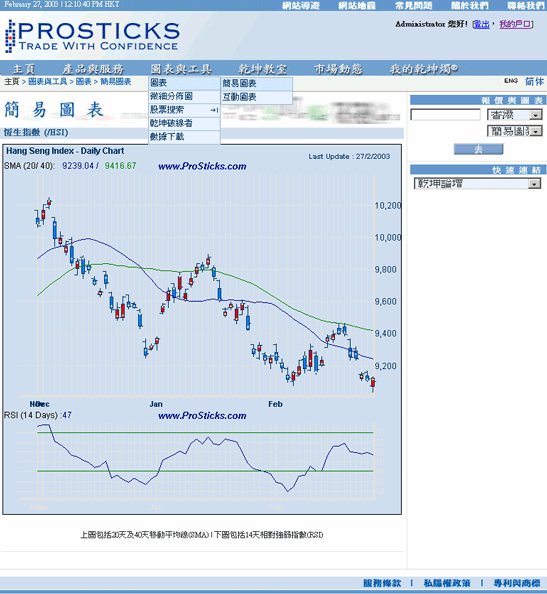The height and width of the screenshot is (594, 547).
Task: Switch language to ENG
Action: (511, 81)
